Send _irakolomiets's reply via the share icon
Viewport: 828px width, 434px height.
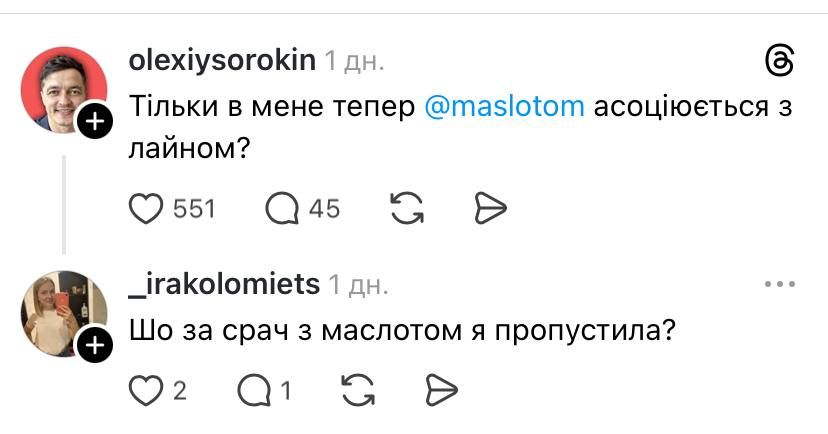[x=441, y=390]
